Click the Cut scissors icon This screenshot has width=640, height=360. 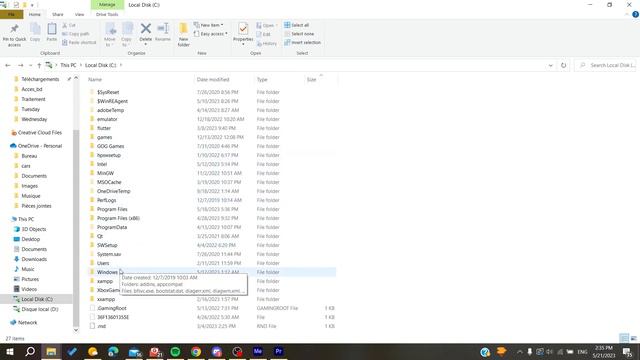(x=65, y=25)
